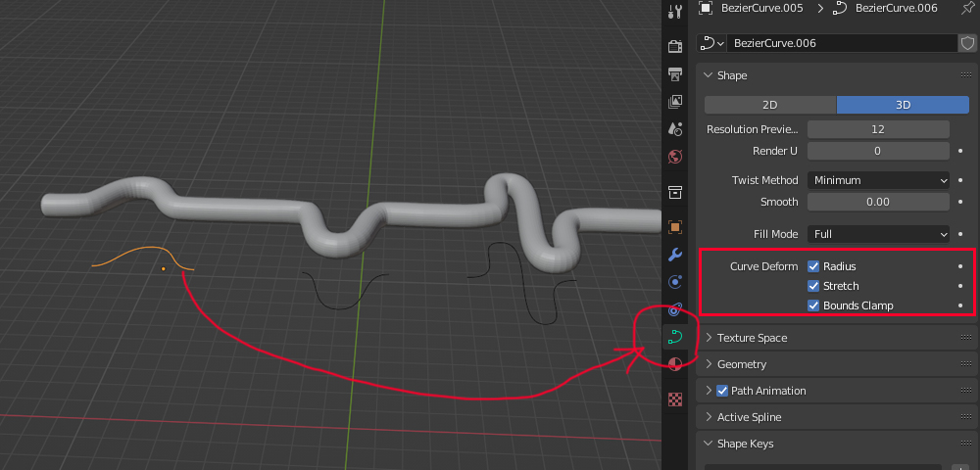Open the Physics properties tab
This screenshot has width=980, height=470.
[675, 282]
